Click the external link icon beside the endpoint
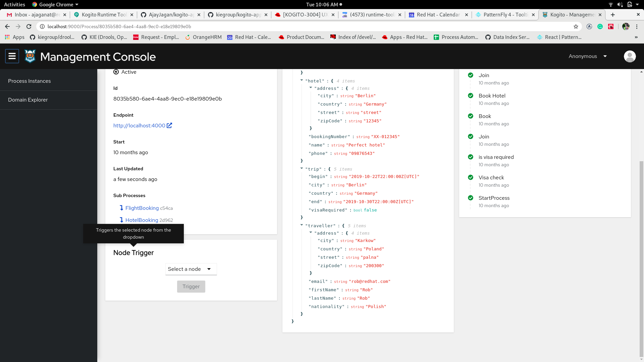 [169, 125]
